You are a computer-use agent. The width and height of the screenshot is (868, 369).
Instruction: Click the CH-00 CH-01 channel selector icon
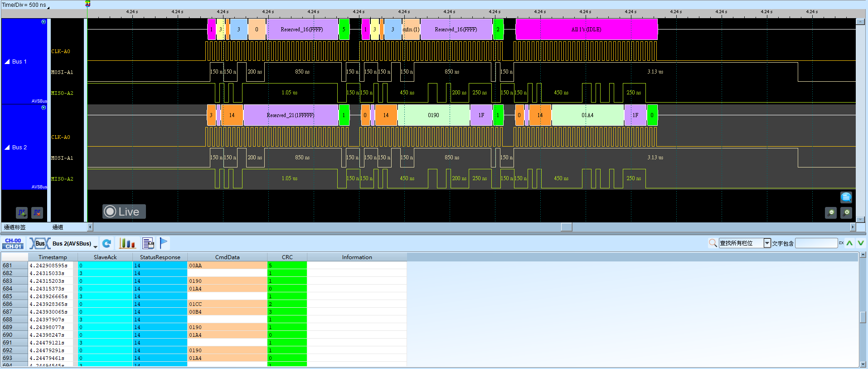[13, 244]
